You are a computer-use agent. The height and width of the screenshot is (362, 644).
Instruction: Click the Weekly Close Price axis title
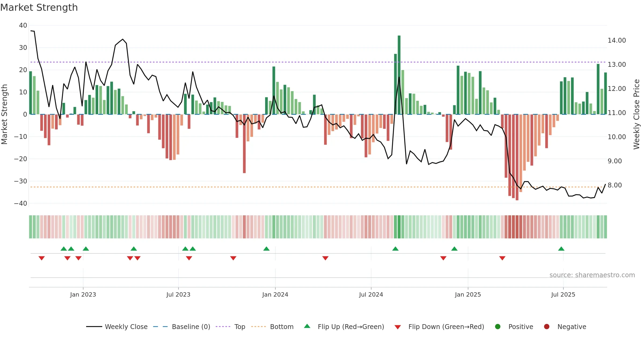[636, 114]
